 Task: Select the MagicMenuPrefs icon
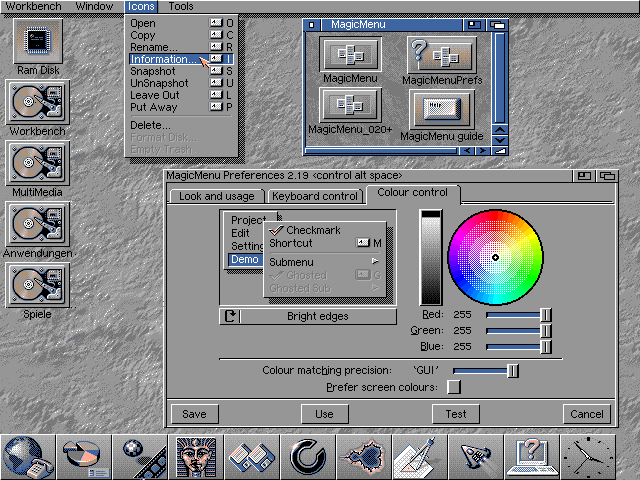442,55
